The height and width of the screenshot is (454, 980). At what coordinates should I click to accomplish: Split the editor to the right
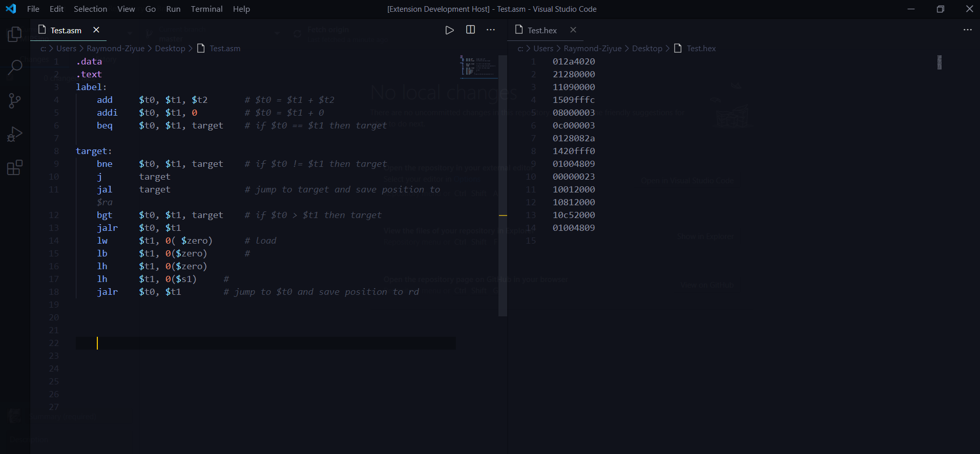tap(470, 30)
